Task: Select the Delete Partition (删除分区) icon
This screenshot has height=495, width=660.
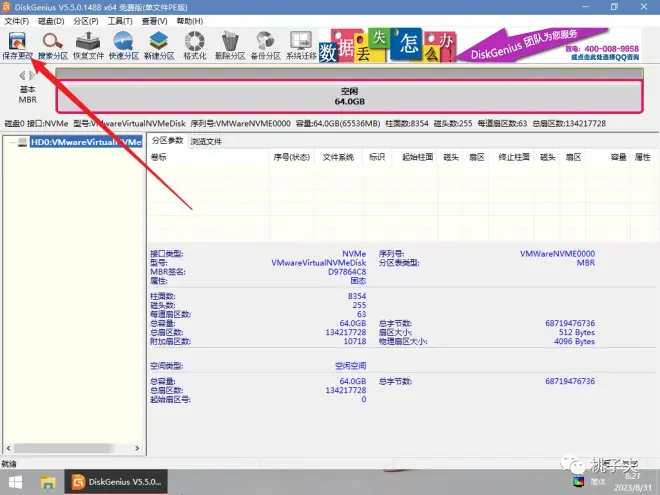Action: [230, 45]
